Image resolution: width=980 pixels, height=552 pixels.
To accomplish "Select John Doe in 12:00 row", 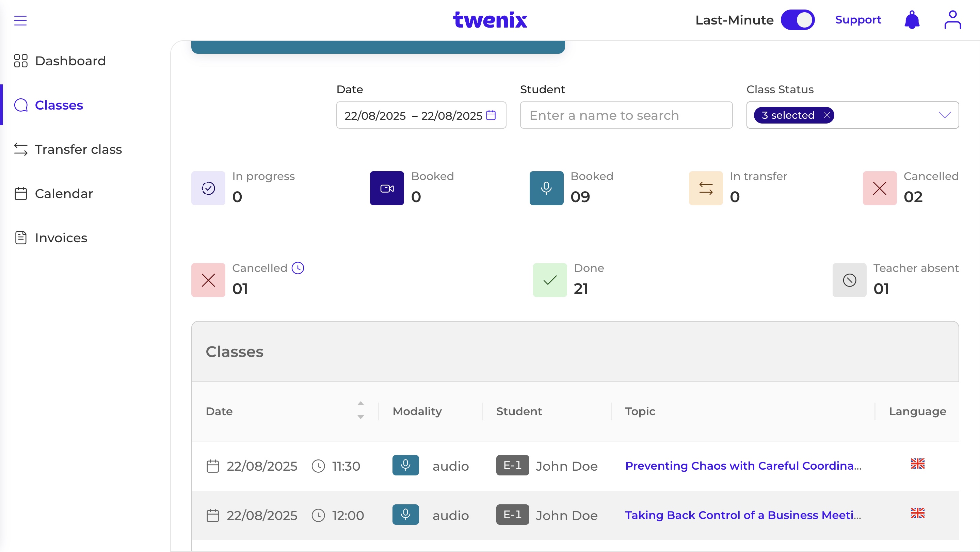I will [x=566, y=516].
